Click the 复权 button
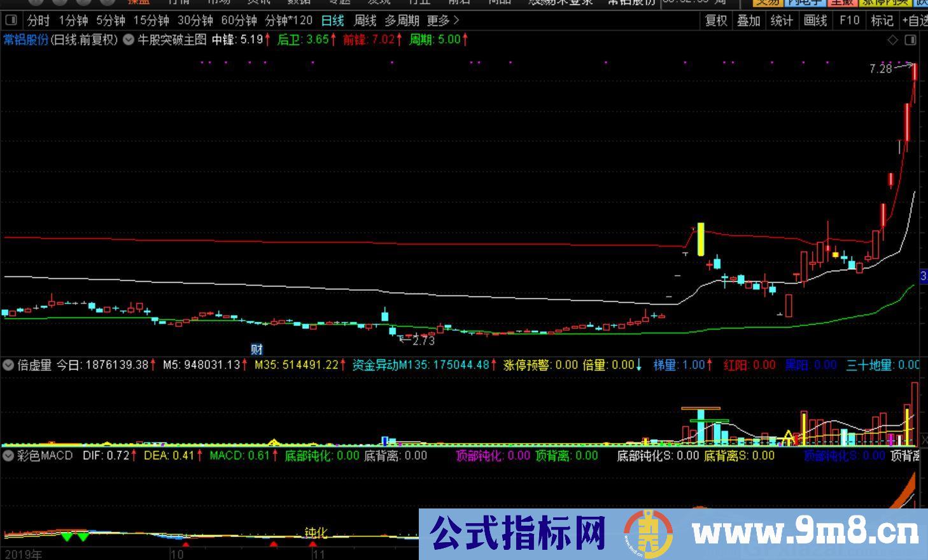Image resolution: width=928 pixels, height=560 pixels. pyautogui.click(x=716, y=21)
